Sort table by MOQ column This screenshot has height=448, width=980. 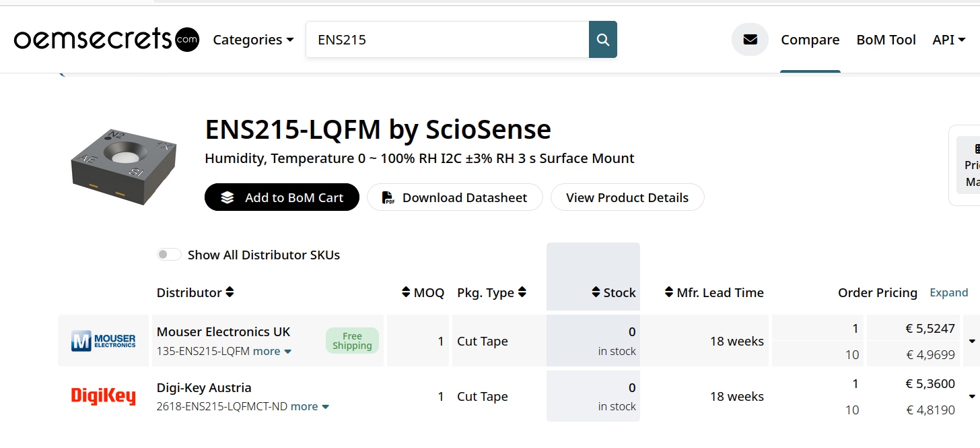[423, 292]
